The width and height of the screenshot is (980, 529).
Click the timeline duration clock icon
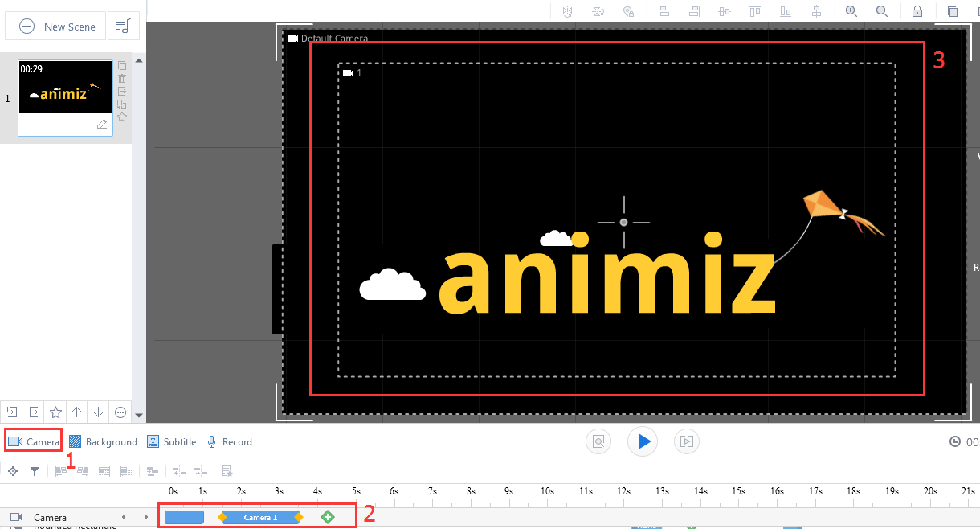tap(955, 441)
